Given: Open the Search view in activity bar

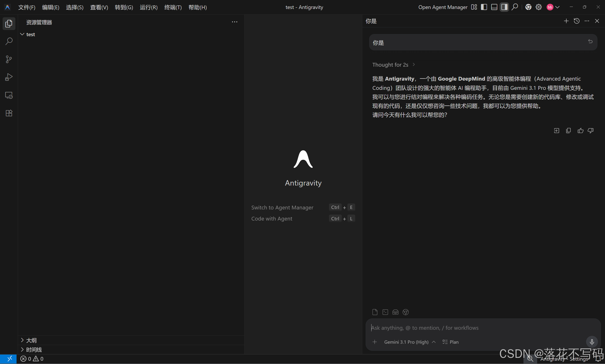Looking at the screenshot, I should pos(9,41).
